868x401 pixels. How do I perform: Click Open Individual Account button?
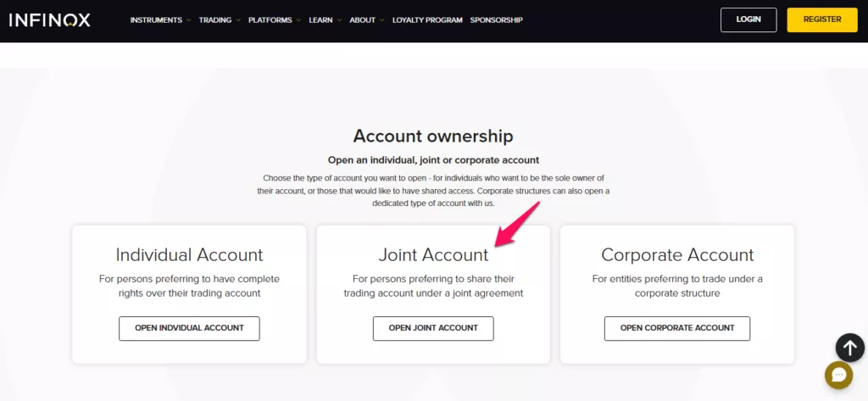click(x=189, y=328)
